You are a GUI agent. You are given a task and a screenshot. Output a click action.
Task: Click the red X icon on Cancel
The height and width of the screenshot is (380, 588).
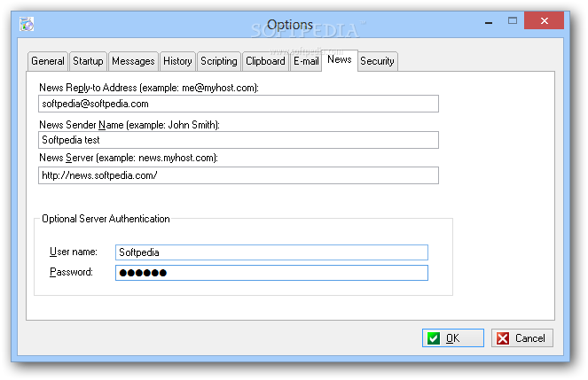coord(503,338)
